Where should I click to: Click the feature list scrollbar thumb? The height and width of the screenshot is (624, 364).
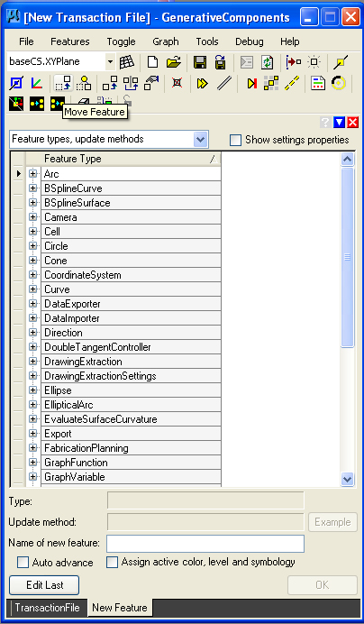(347, 257)
